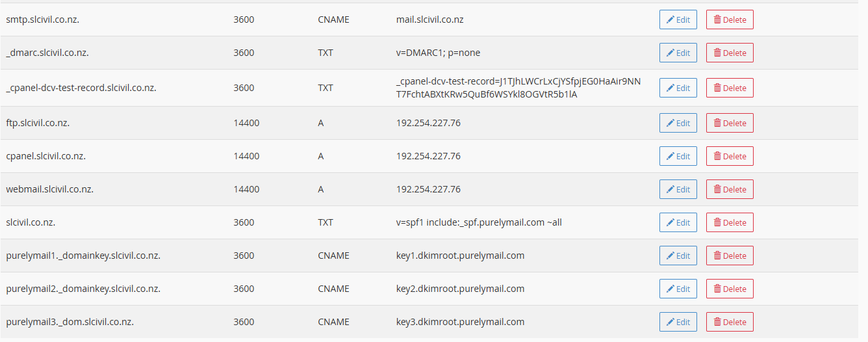Click pencil icon for purelymail1._domainkey record

click(x=670, y=256)
